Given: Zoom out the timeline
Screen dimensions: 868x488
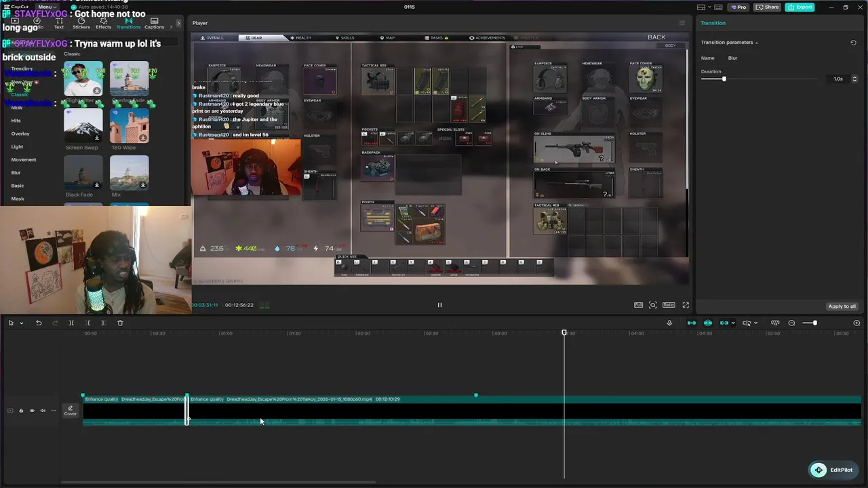Looking at the screenshot, I should (x=791, y=323).
